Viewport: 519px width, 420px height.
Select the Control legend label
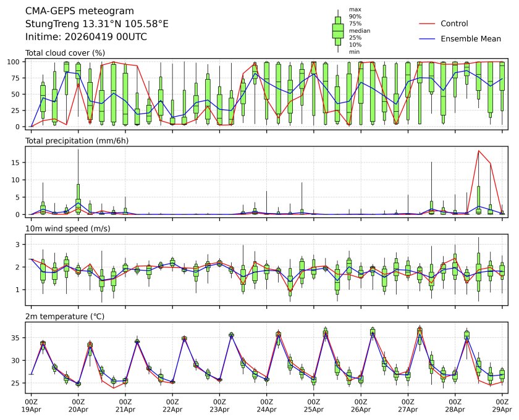coord(454,23)
